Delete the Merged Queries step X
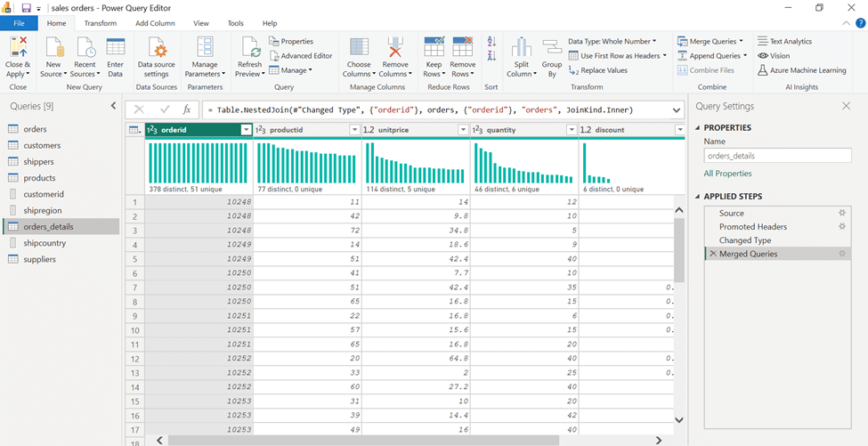 pyautogui.click(x=712, y=254)
